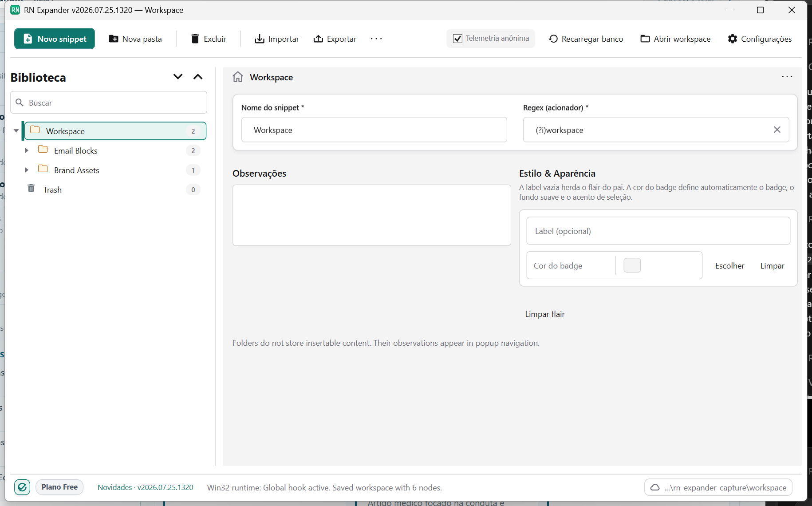812x506 pixels.
Task: Click the Trash bin icon in the tree
Action: tap(31, 189)
